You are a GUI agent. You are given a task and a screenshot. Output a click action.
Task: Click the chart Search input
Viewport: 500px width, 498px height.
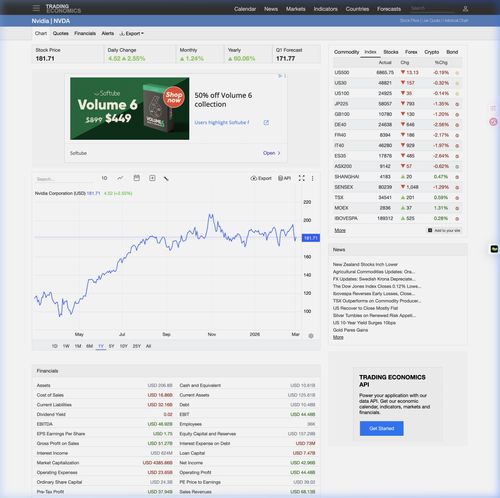pos(64,179)
